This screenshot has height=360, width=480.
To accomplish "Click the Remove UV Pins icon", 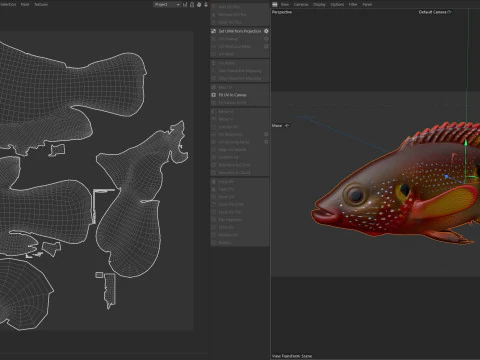I will 214,14.
